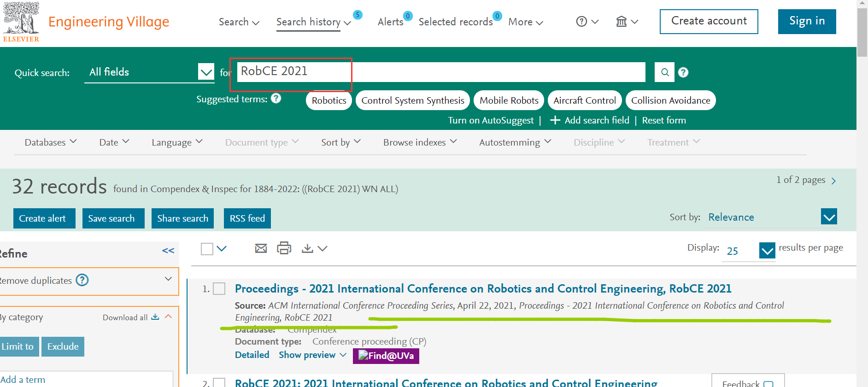
Task: Download records icon in results toolbar
Action: tap(307, 249)
